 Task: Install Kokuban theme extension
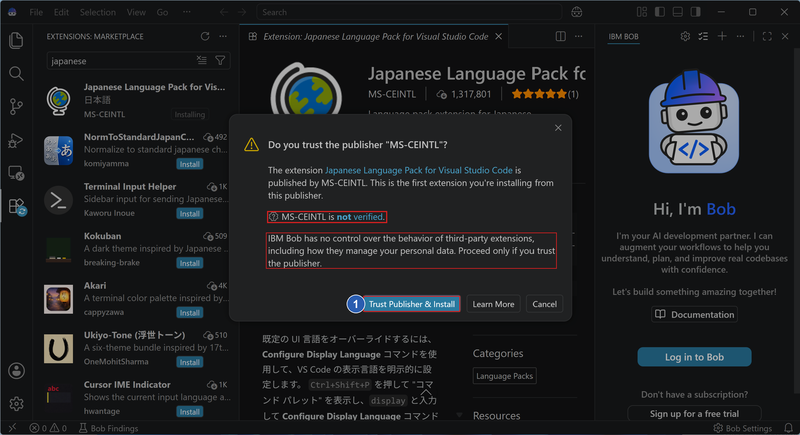pos(190,263)
